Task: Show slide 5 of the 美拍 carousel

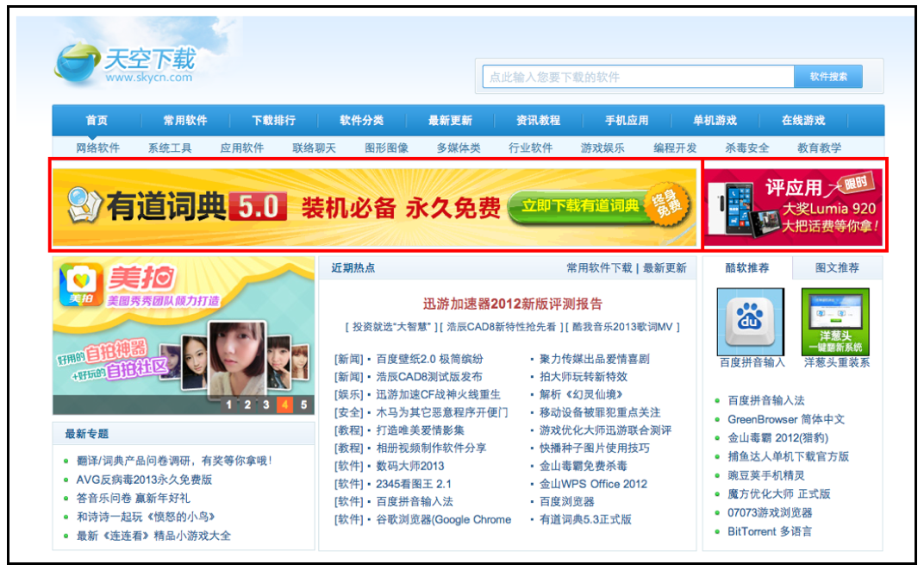Action: [x=303, y=405]
